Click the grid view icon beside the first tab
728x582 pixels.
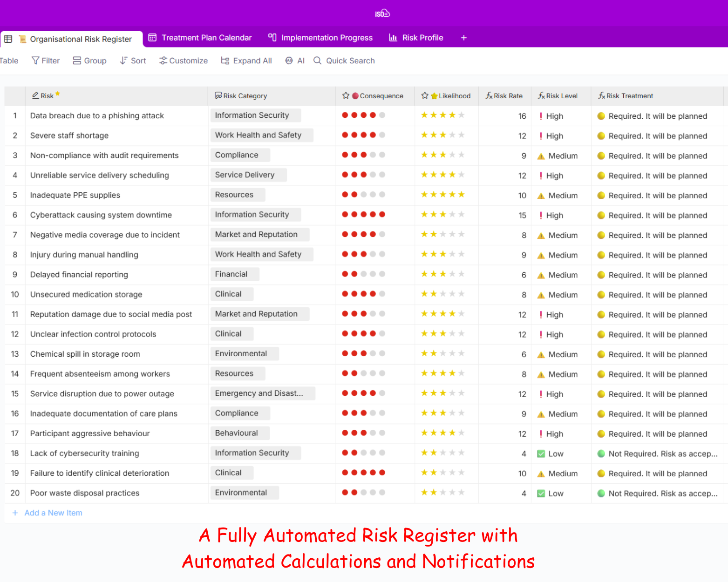click(8, 39)
